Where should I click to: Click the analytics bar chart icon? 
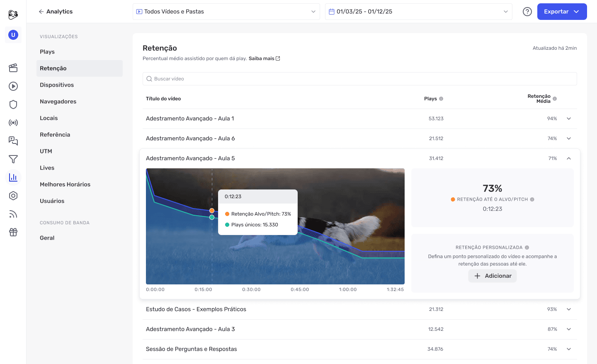tap(13, 177)
